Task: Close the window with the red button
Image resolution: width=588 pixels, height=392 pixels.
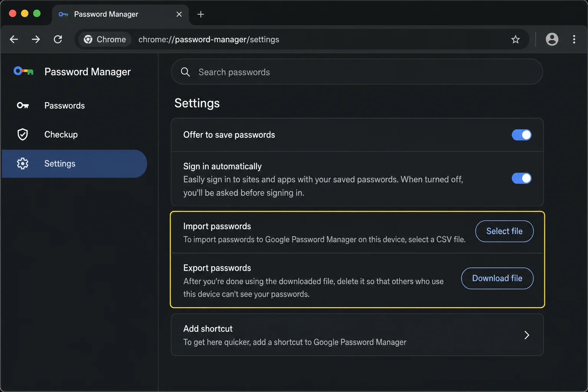Action: 12,13
